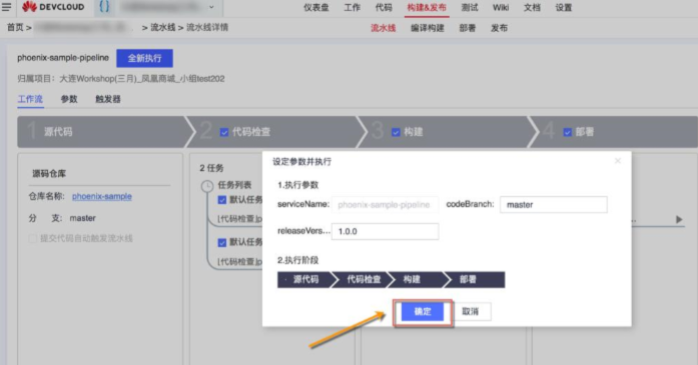Click 代码检查 stage in dialog

363,280
